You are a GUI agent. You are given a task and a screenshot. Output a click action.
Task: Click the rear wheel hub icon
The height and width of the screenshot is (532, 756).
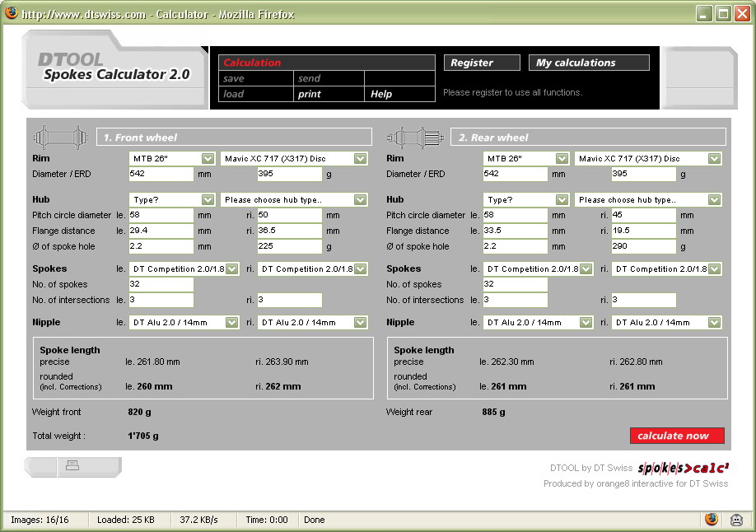pyautogui.click(x=416, y=137)
